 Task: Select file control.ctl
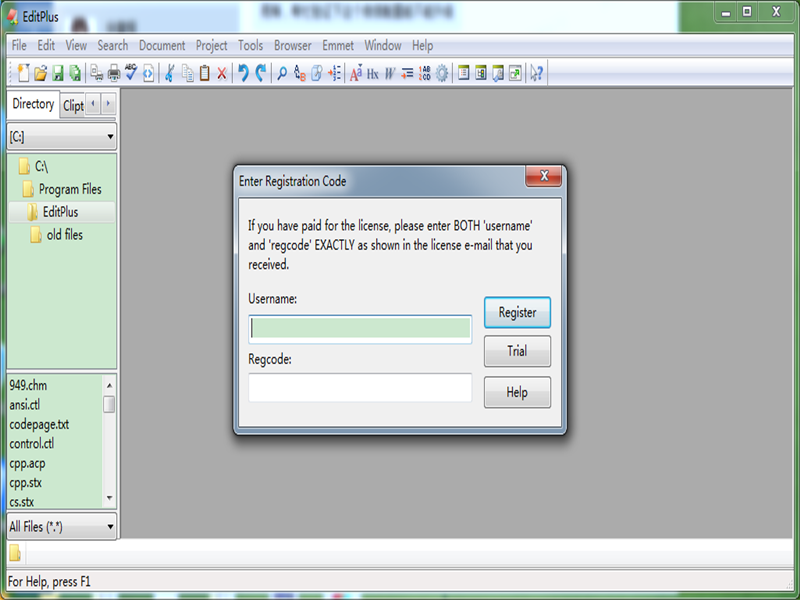[x=32, y=444]
